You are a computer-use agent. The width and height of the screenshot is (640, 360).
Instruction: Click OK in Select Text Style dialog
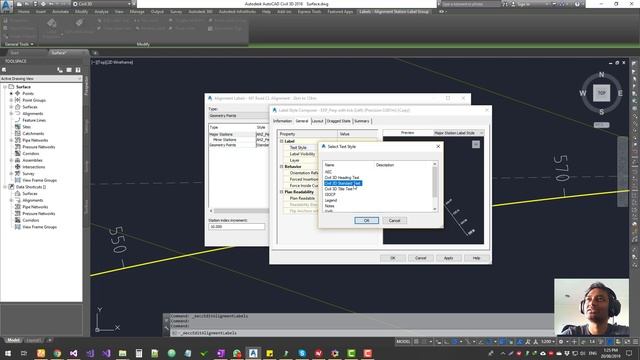point(366,220)
